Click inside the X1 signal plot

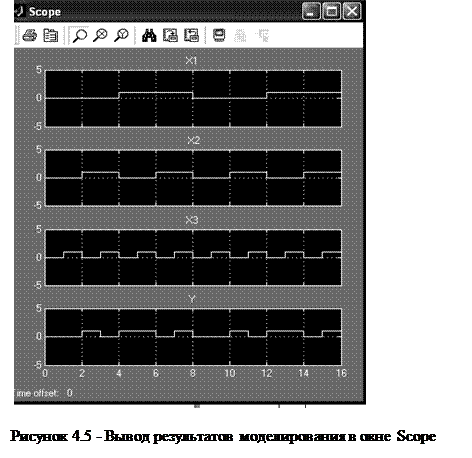[193, 99]
